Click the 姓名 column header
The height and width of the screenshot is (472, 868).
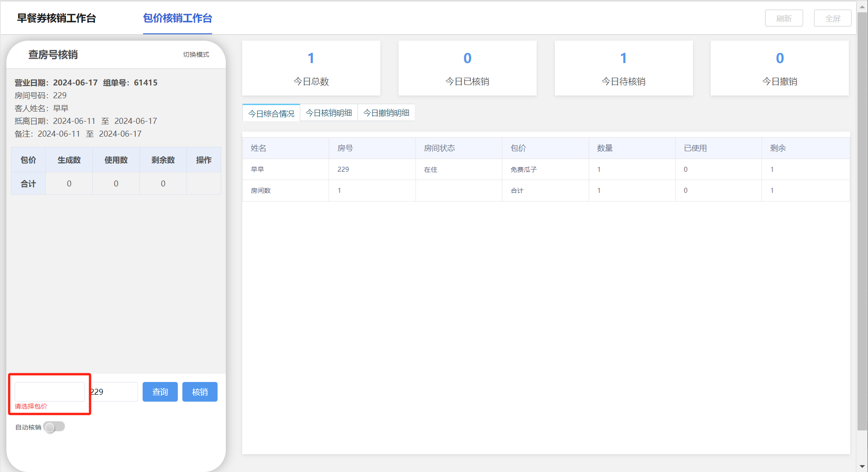click(286, 148)
